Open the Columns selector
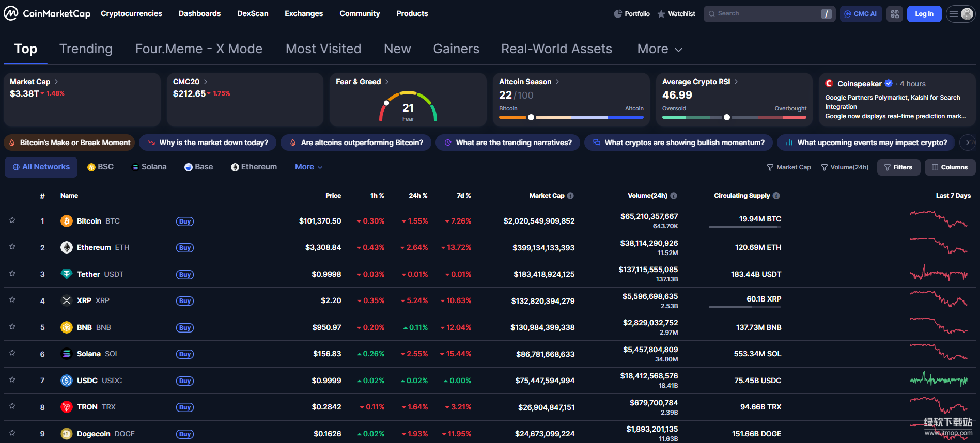Viewport: 980px width, 443px height. (950, 167)
